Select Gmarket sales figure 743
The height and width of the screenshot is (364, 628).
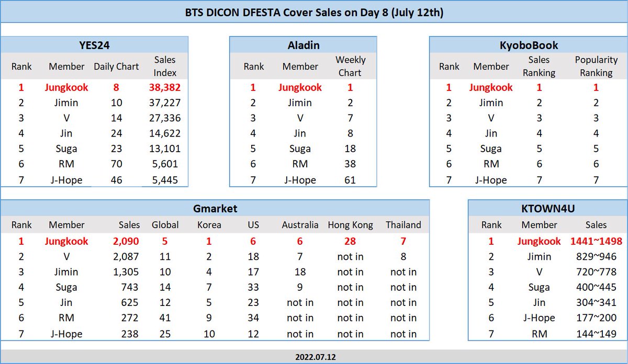point(130,287)
